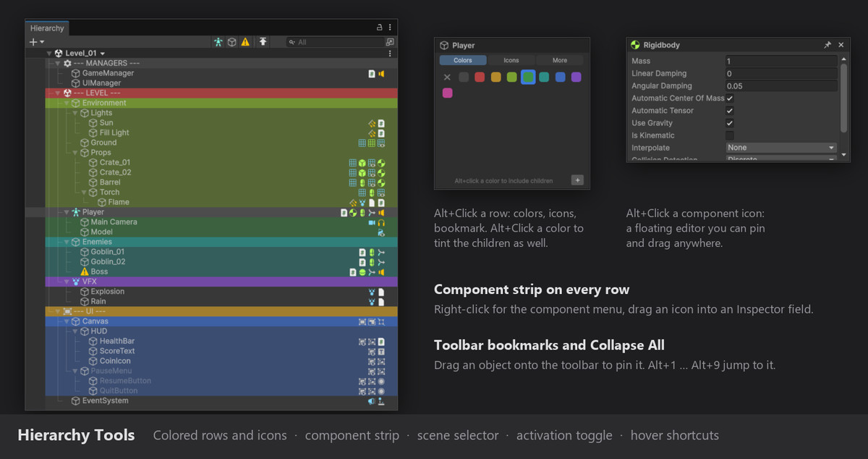Click the light component icon on Sun row
The height and width of the screenshot is (459, 868).
372,123
